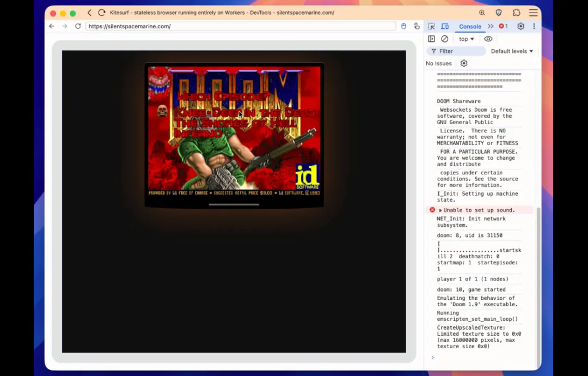Image resolution: width=588 pixels, height=376 pixels.
Task: Select The Shores of Hell episode
Action: [x=235, y=123]
